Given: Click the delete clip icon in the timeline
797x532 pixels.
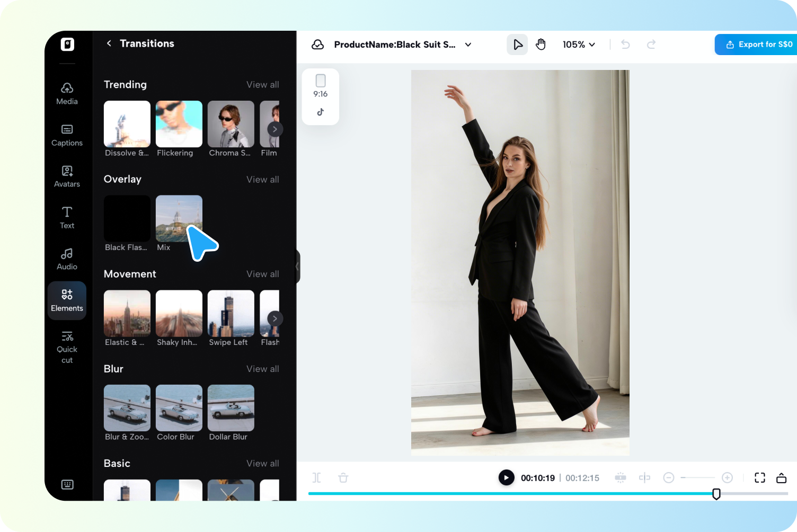Looking at the screenshot, I should tap(343, 477).
